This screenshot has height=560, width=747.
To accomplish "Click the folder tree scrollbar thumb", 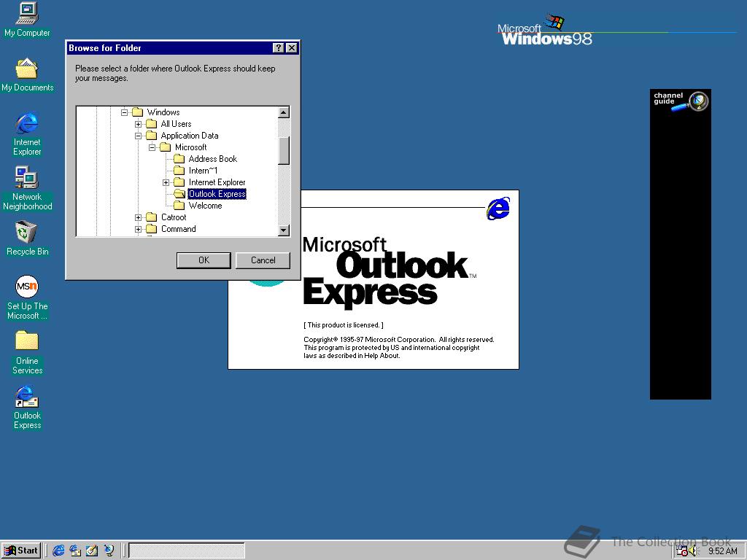I will pos(284,150).
